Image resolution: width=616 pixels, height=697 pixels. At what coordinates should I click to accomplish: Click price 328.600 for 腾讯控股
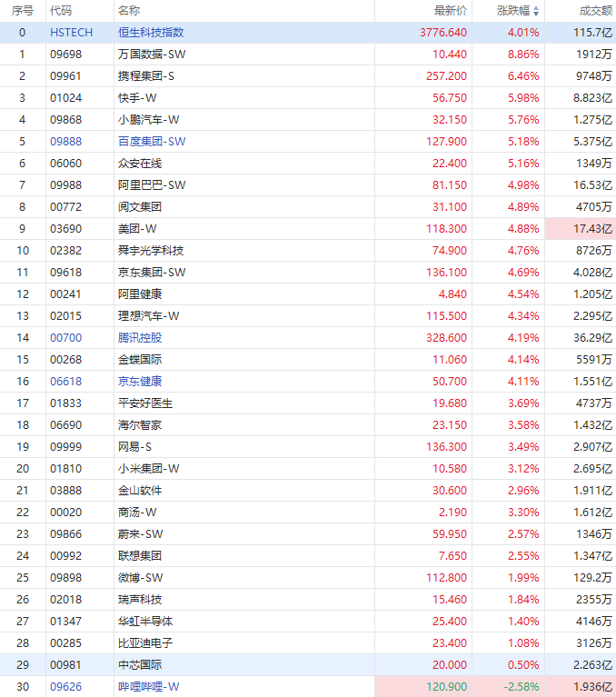(x=447, y=338)
